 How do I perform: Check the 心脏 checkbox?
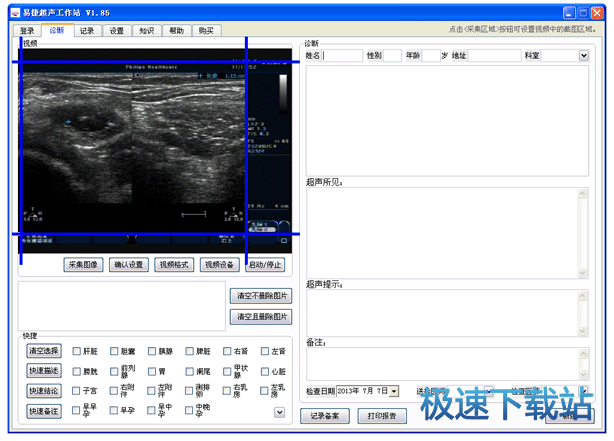pyautogui.click(x=265, y=371)
